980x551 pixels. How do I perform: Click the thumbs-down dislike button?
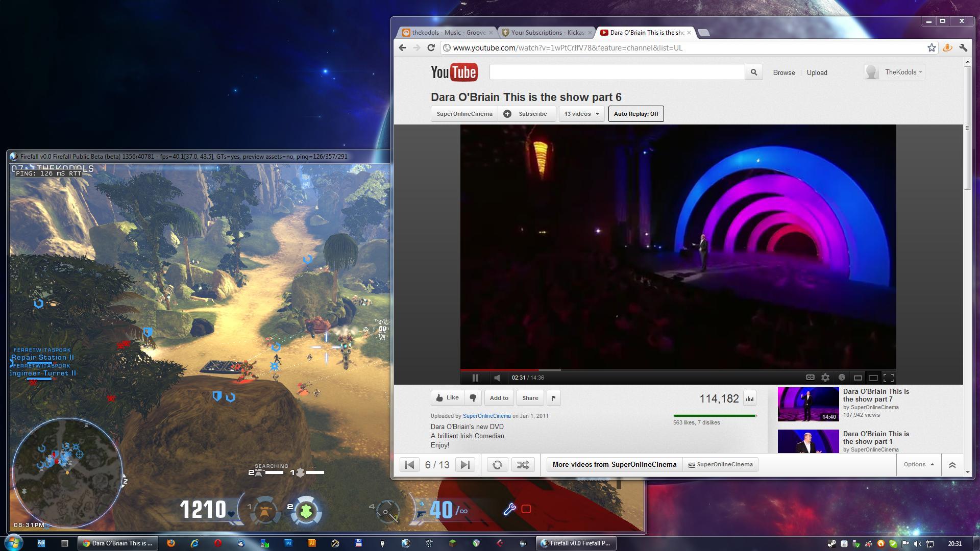[x=473, y=398]
